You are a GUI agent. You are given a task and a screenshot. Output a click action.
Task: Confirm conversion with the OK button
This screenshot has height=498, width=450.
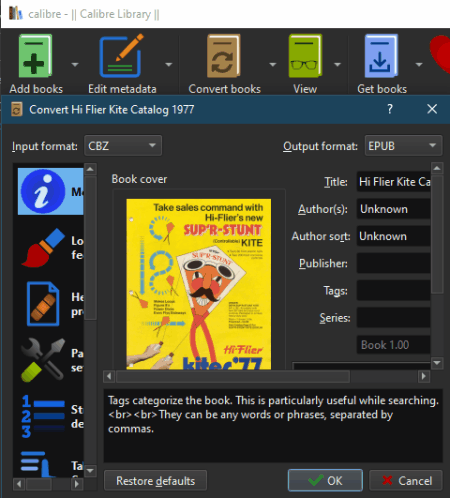(325, 480)
